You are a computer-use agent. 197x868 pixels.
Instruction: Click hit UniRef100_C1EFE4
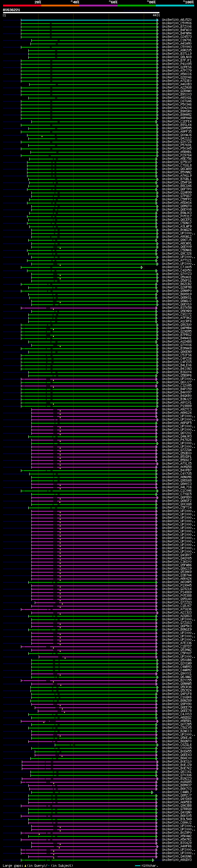click(x=177, y=121)
